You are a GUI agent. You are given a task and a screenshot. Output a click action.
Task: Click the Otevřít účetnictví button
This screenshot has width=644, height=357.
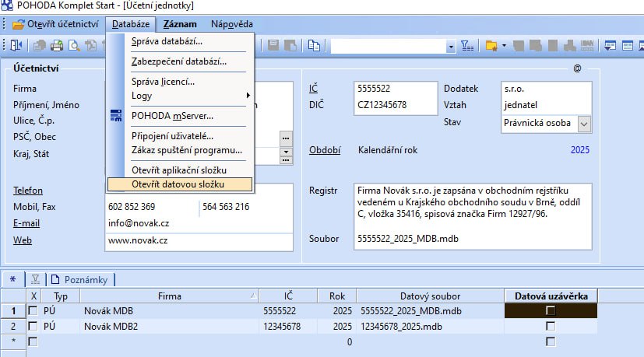tap(55, 24)
